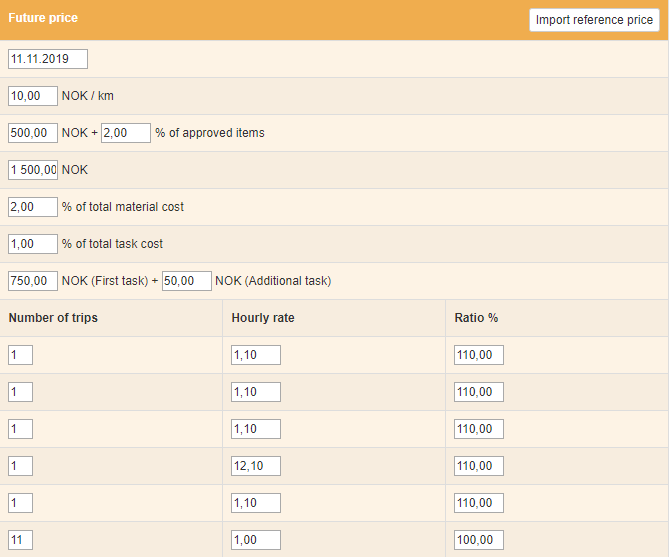The width and height of the screenshot is (669, 557).
Task: Click the number of trips field showing 11
Action: pos(21,540)
